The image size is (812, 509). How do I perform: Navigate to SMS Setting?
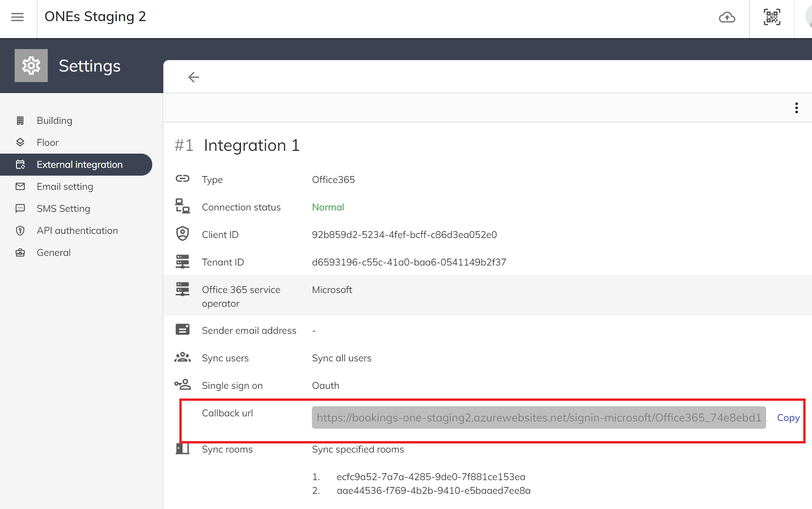(63, 209)
